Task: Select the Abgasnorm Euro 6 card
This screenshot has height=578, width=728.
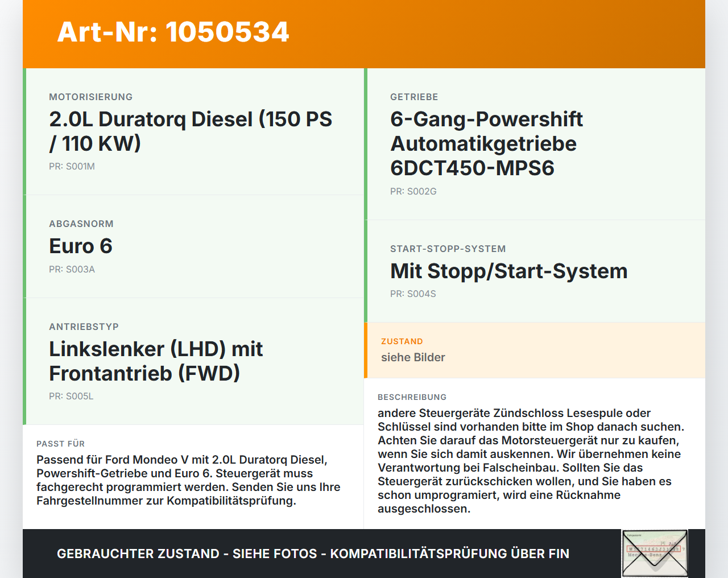Action: pos(193,246)
